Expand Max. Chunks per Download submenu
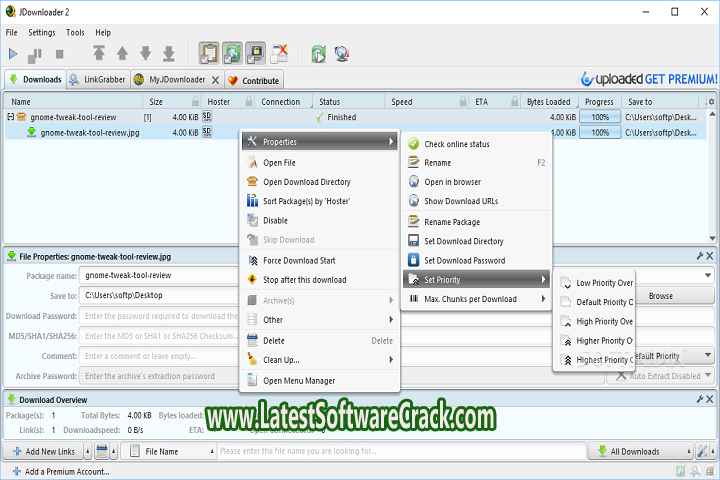Screen dimensions: 720x480 pyautogui.click(x=477, y=299)
